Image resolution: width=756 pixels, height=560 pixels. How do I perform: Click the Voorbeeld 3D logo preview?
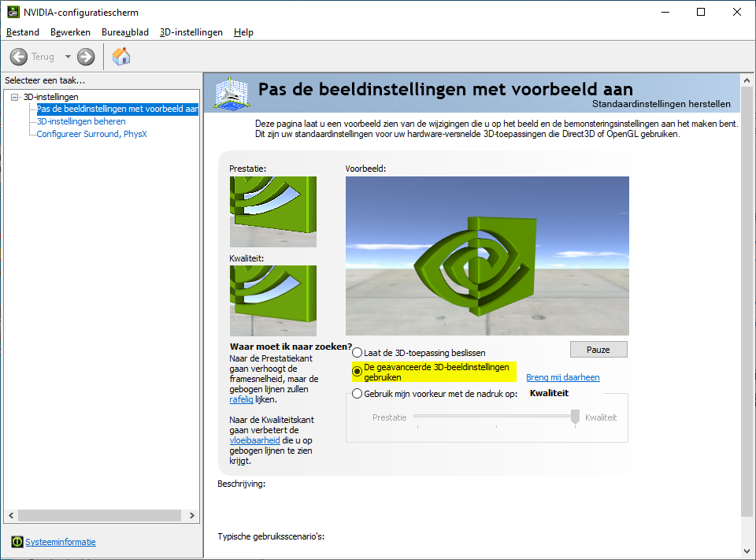[x=487, y=256]
